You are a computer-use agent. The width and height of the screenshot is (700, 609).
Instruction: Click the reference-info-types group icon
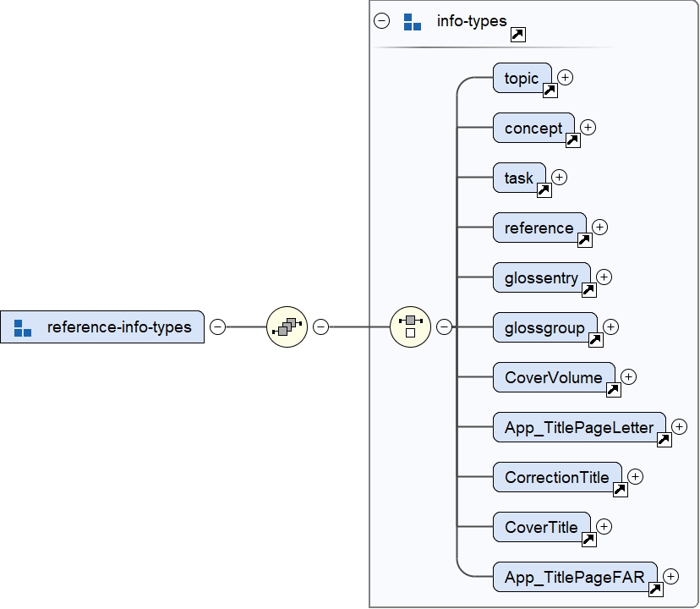tap(23, 326)
